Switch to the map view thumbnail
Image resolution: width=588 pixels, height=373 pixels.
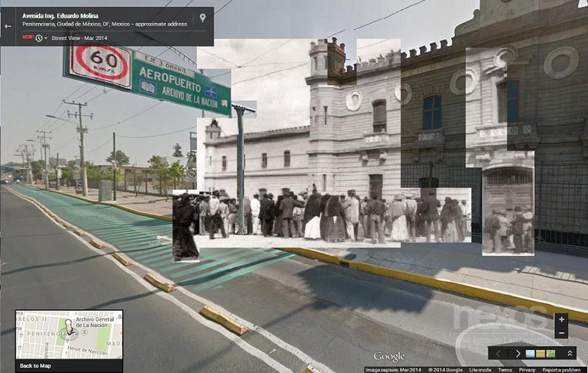[x=551, y=353]
